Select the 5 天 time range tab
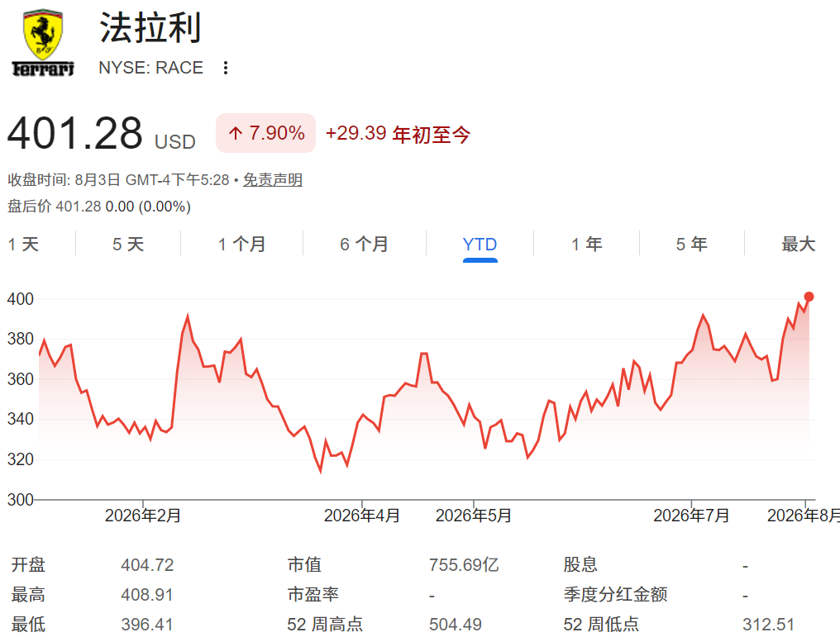This screenshot has width=840, height=637. 128,244
